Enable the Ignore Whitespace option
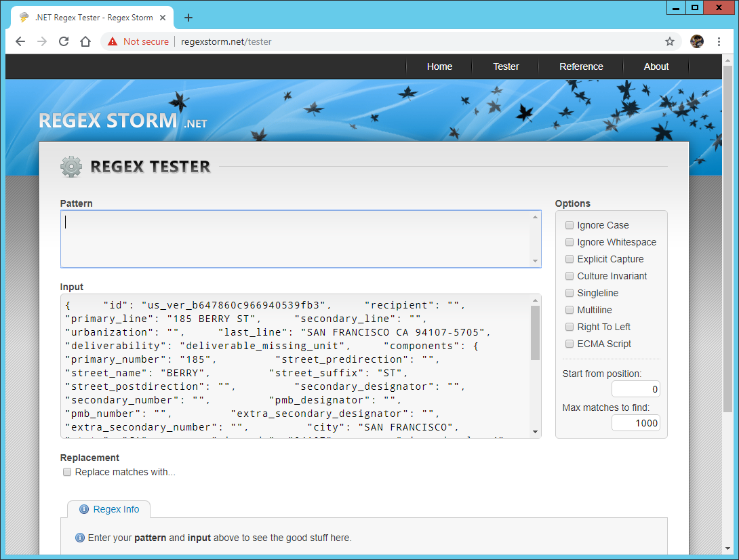The image size is (739, 560). click(570, 242)
